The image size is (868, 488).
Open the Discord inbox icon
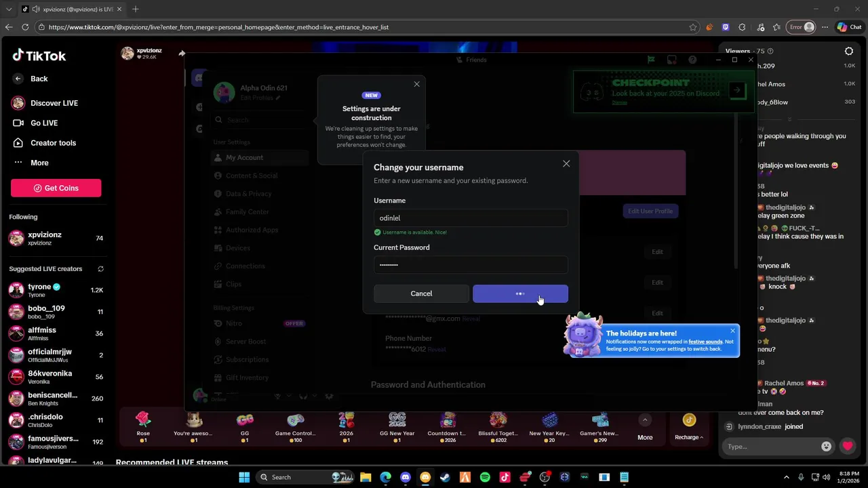coord(671,60)
